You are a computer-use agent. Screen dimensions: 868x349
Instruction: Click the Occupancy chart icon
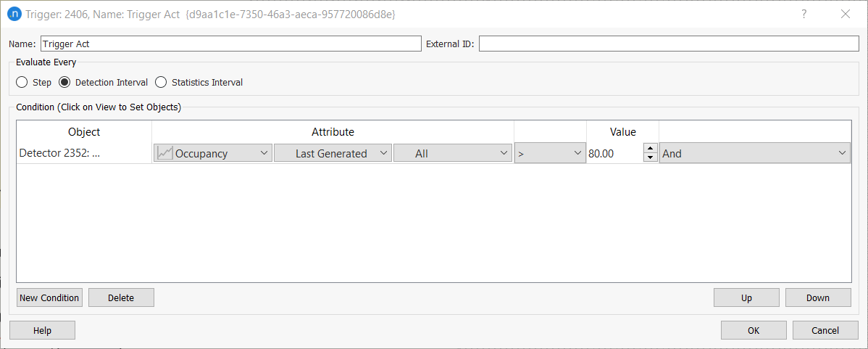[164, 153]
